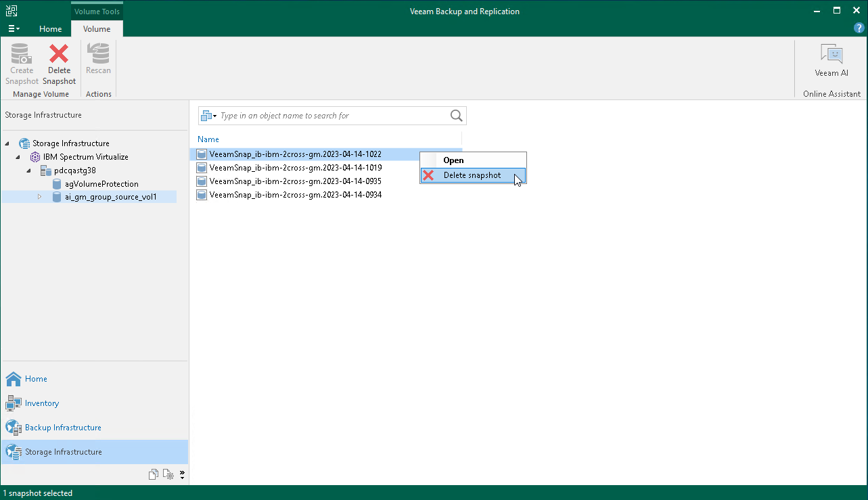Collapse the Storage Infrastructure root node
The width and height of the screenshot is (868, 500).
pos(8,143)
